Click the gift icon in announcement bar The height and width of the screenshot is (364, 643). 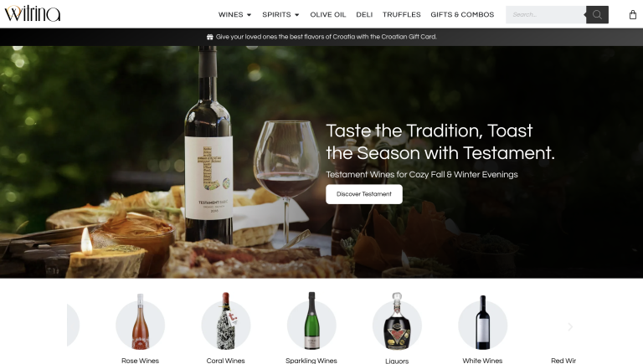(x=210, y=37)
